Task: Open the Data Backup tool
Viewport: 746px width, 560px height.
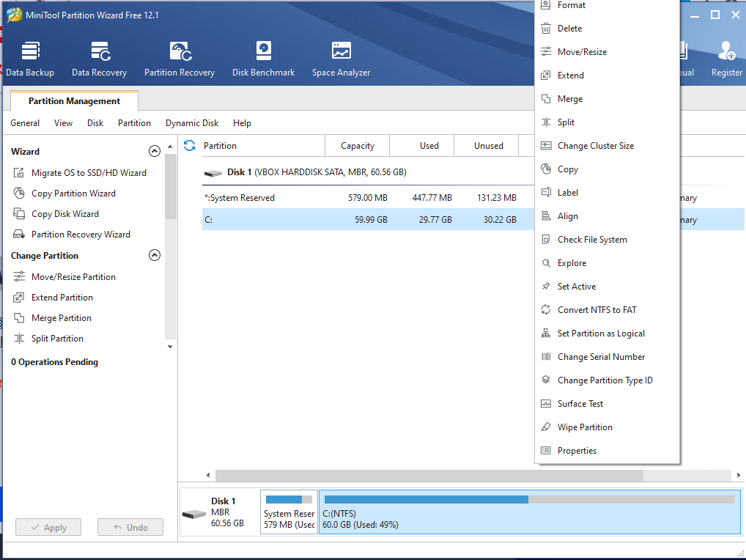Action: coord(30,59)
